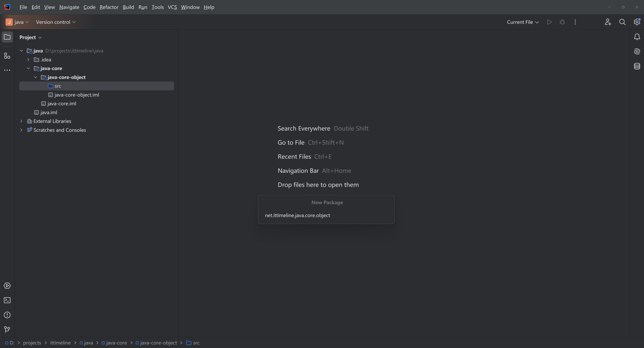Open the Database tool window
644x348 pixels.
pyautogui.click(x=637, y=66)
